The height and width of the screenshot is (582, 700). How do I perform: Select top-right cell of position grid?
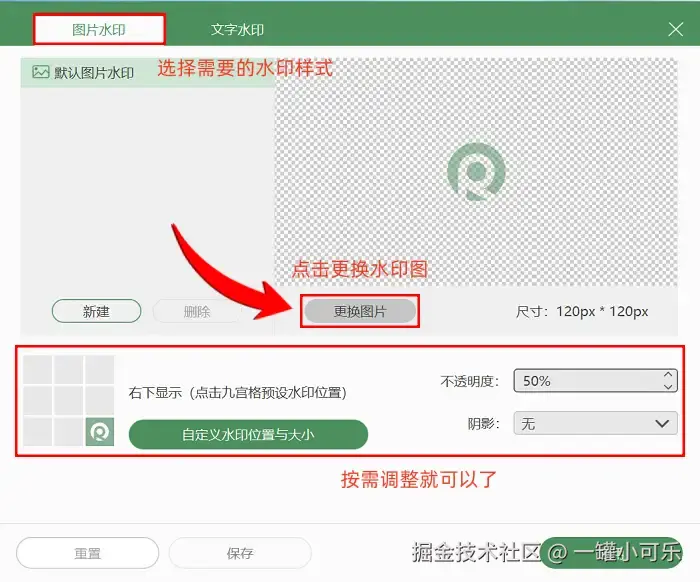pos(100,370)
